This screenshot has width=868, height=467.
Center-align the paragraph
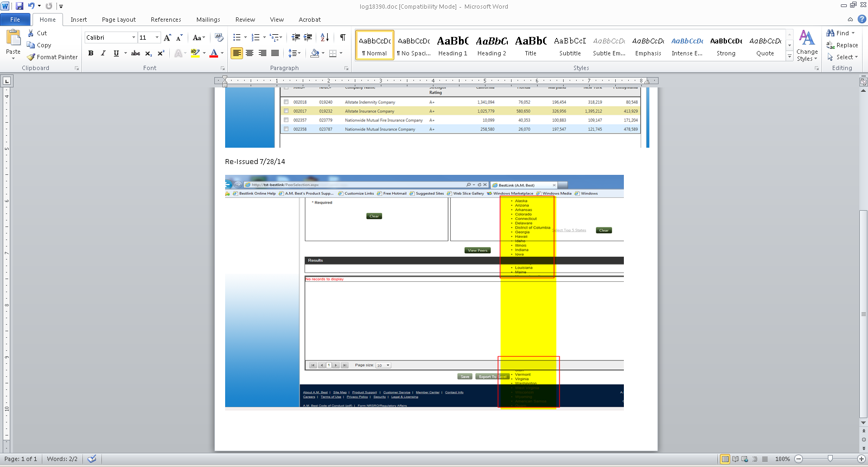point(250,53)
